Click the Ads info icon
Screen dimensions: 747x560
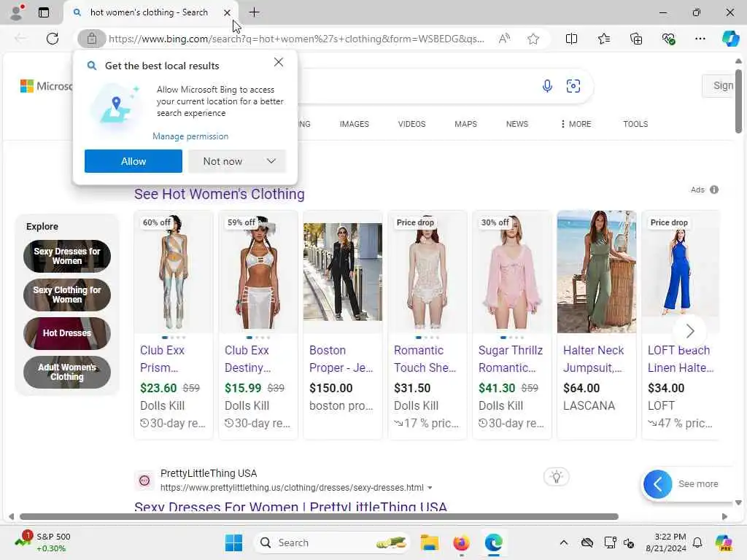coord(713,190)
